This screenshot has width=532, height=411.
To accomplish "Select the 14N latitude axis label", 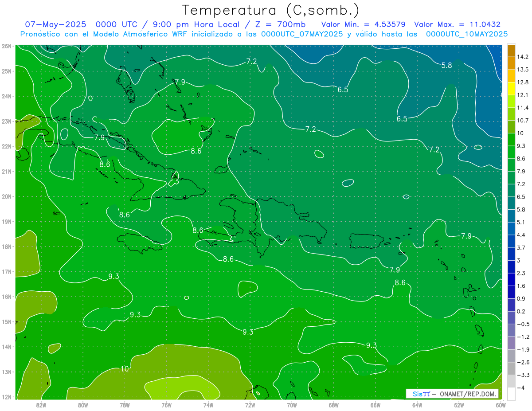I will pyautogui.click(x=6, y=347).
